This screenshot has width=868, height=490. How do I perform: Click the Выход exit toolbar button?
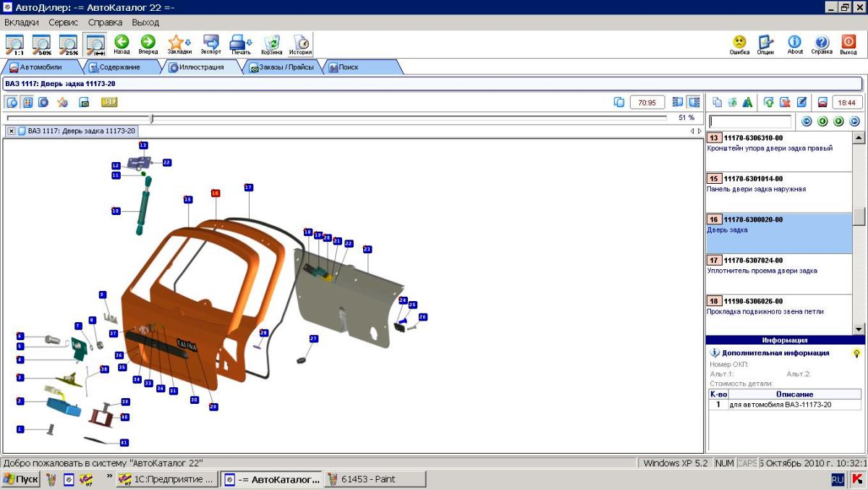pyautogui.click(x=848, y=45)
